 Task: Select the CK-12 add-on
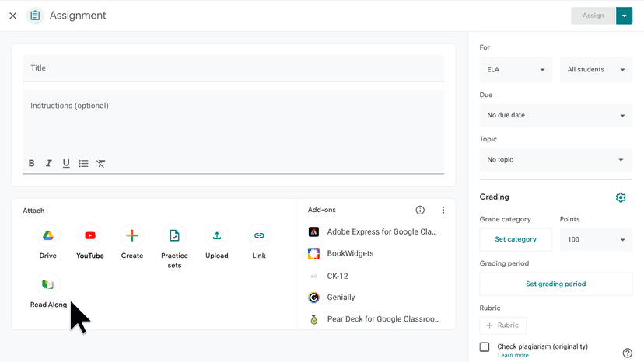tap(328, 276)
